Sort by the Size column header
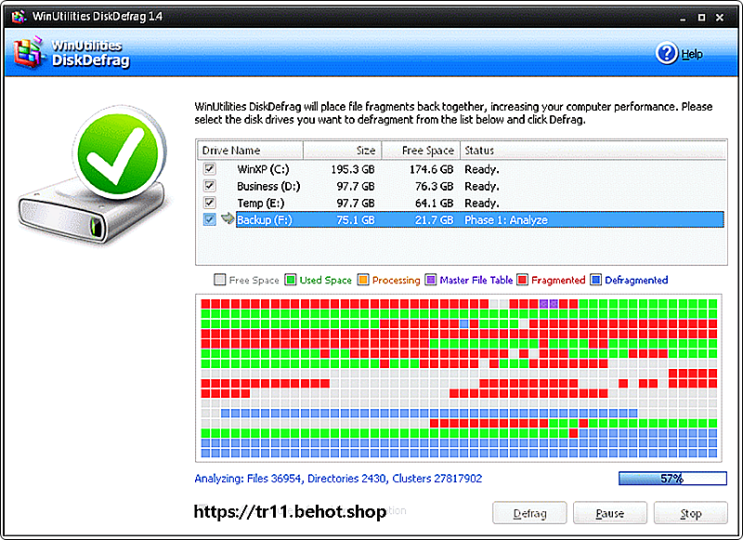743x540 pixels. [x=342, y=150]
